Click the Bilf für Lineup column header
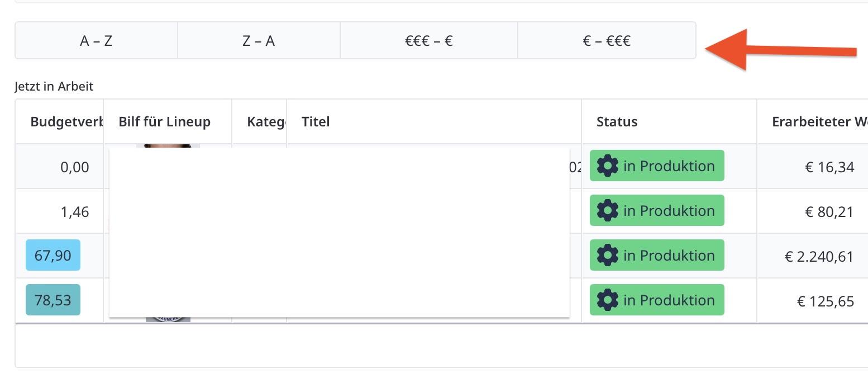 click(x=165, y=122)
